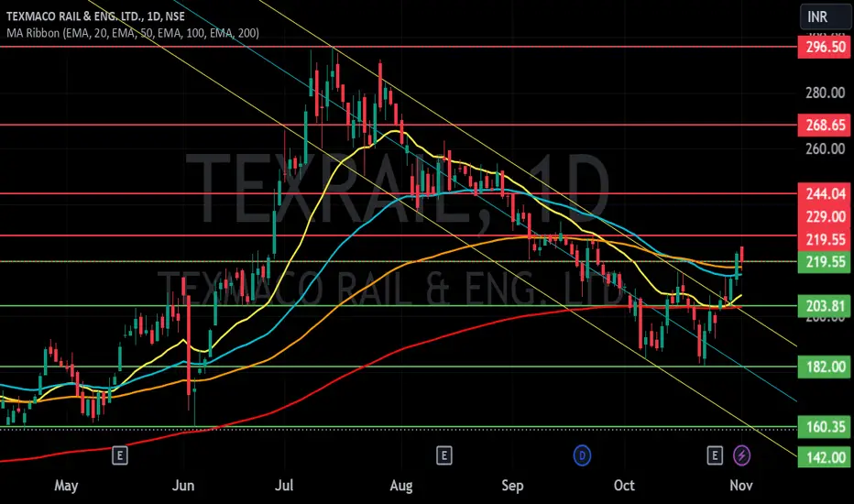Viewport: 854px width, 504px height.
Task: Click the purple lightning event marker
Action: coord(742,455)
